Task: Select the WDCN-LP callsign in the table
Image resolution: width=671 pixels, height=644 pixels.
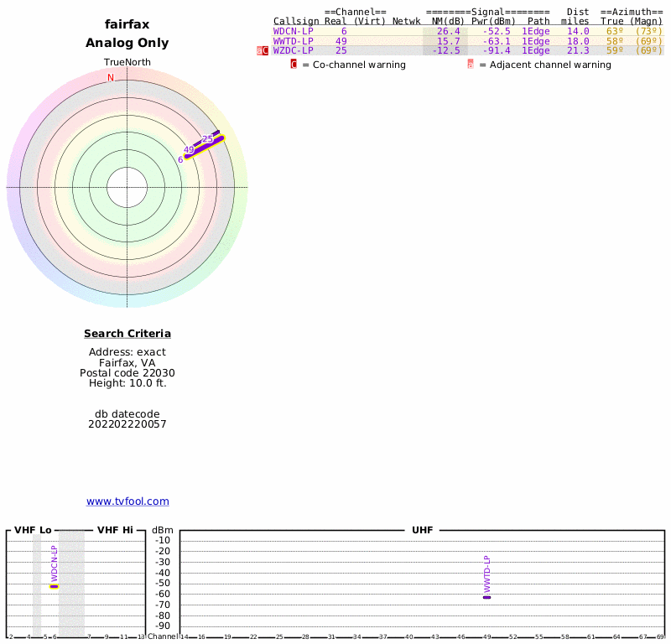Action: [294, 31]
